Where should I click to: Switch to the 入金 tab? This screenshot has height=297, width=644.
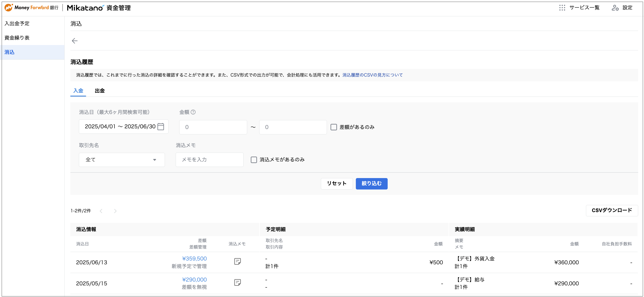tap(78, 91)
